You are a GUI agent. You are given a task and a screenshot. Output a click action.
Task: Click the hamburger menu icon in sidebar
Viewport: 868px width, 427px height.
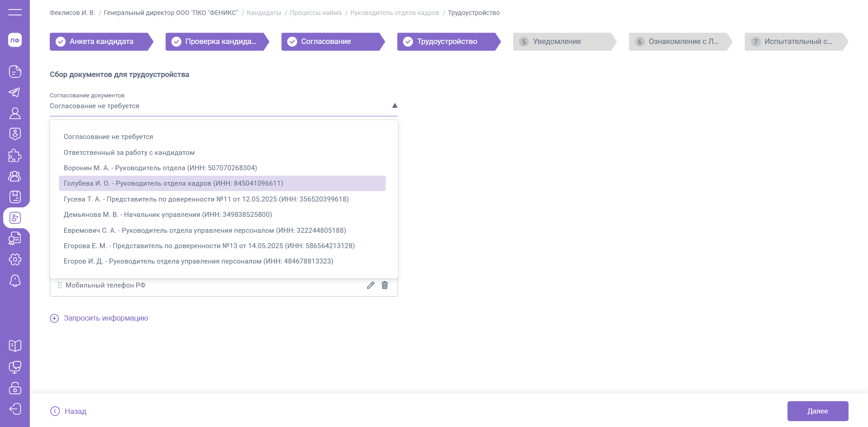click(x=15, y=12)
